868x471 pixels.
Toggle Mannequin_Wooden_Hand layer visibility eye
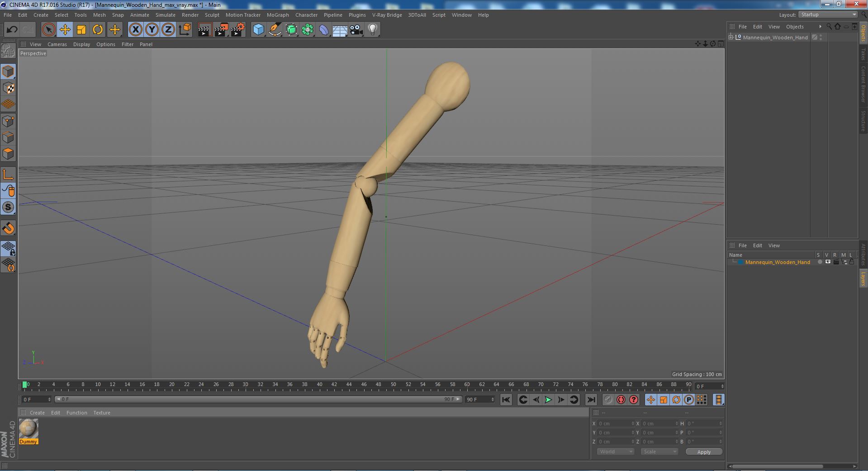click(x=828, y=262)
